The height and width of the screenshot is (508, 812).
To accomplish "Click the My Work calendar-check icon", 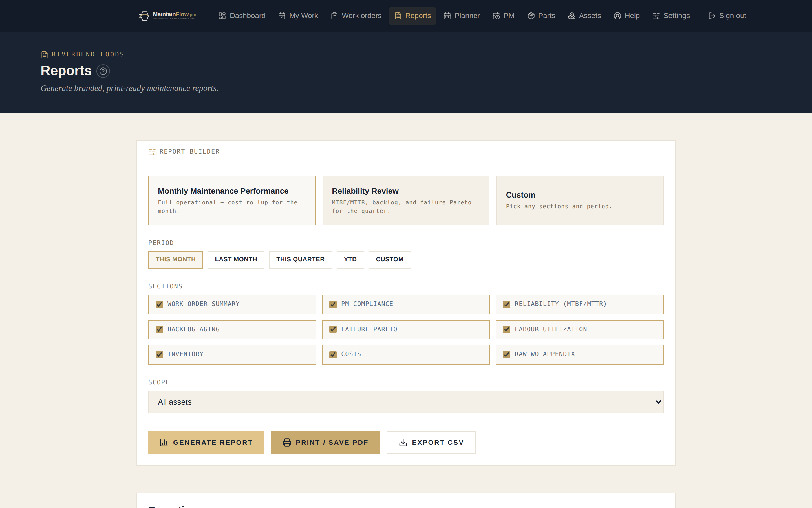I will click(282, 16).
